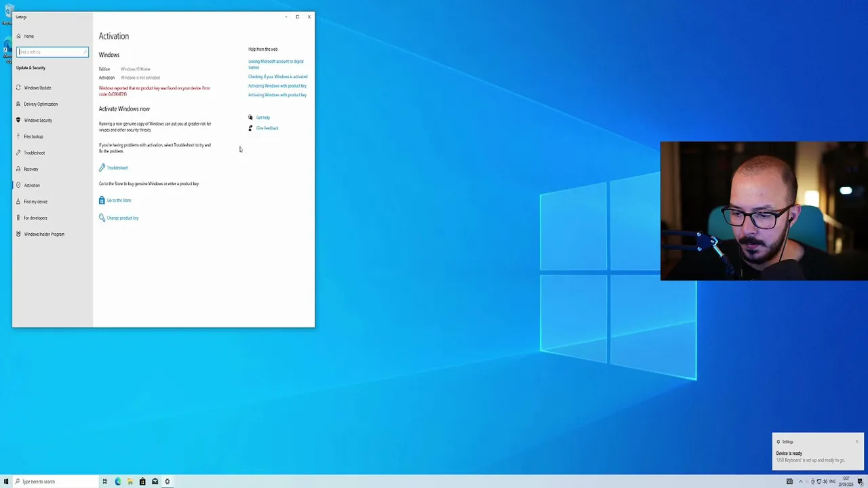Click the Settings gear icon in the taskbar
Screen dimensions: 868x488
(x=167, y=481)
